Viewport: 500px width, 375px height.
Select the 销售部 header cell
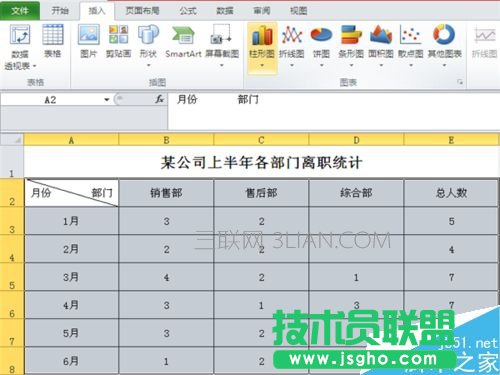[166, 193]
